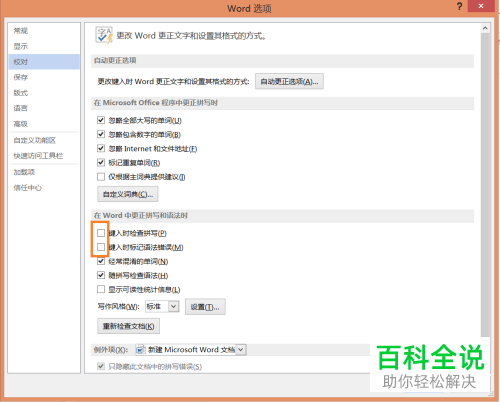Viewport: 500px width, 402px height.
Task: Toggle 忽略包含数字的单词 checkbox
Action: point(101,134)
